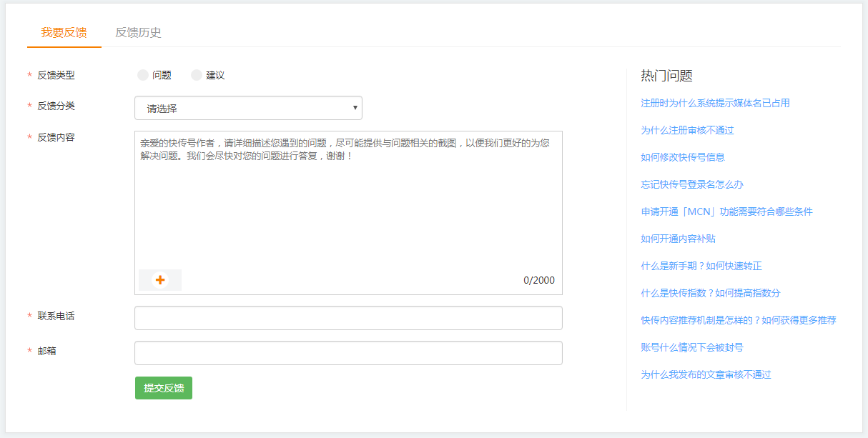Click the 为什么我发布的文章审核不通过 link

point(706,374)
